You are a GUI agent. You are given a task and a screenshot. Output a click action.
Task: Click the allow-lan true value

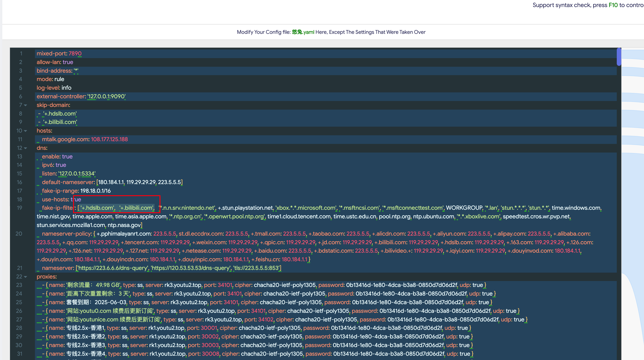tap(68, 62)
